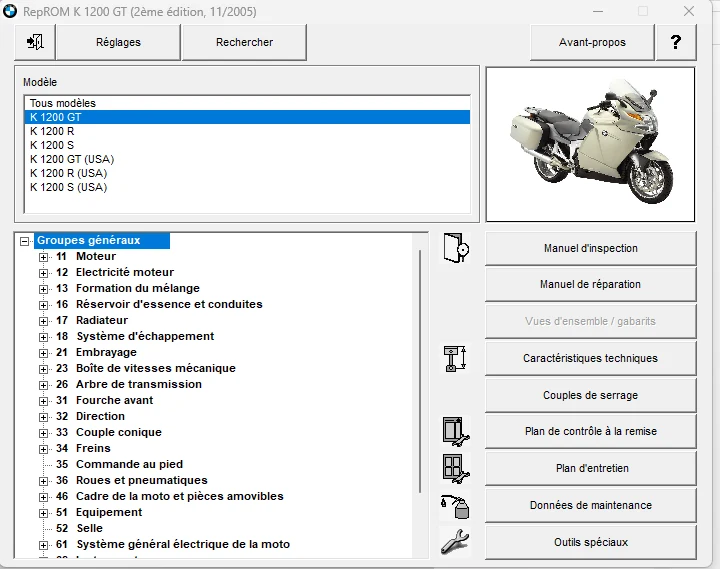The height and width of the screenshot is (569, 720).
Task: Click the exit door icon button
Action: point(35,42)
